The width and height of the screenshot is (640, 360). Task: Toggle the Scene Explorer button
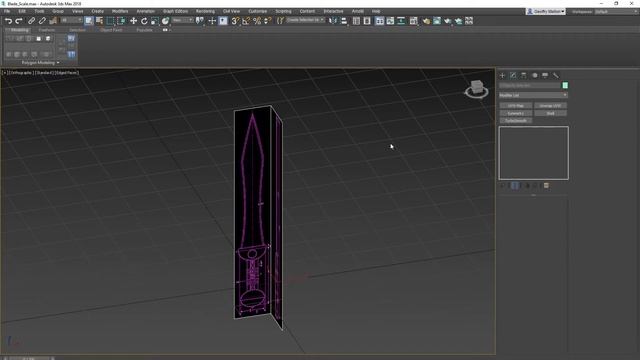(356, 21)
